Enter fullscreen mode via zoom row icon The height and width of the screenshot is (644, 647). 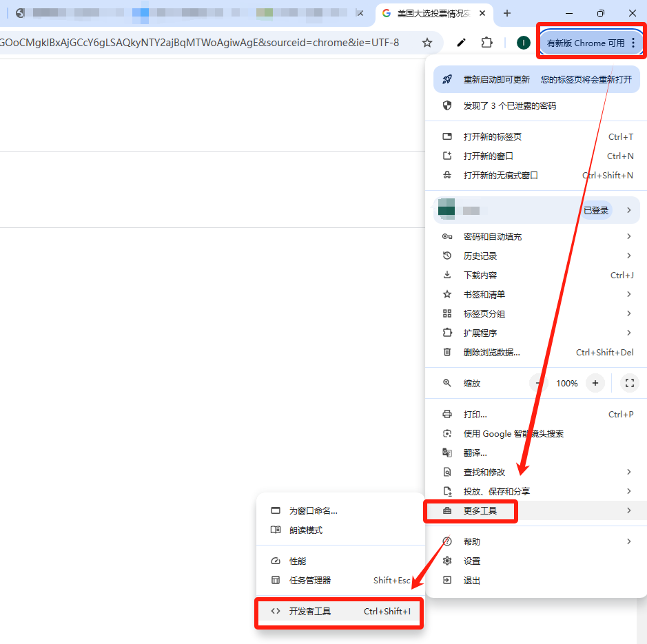point(629,383)
